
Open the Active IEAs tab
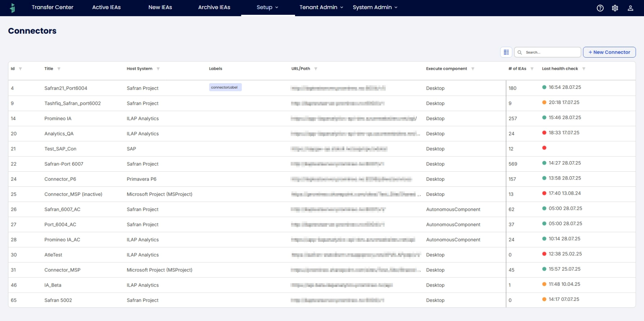click(107, 7)
